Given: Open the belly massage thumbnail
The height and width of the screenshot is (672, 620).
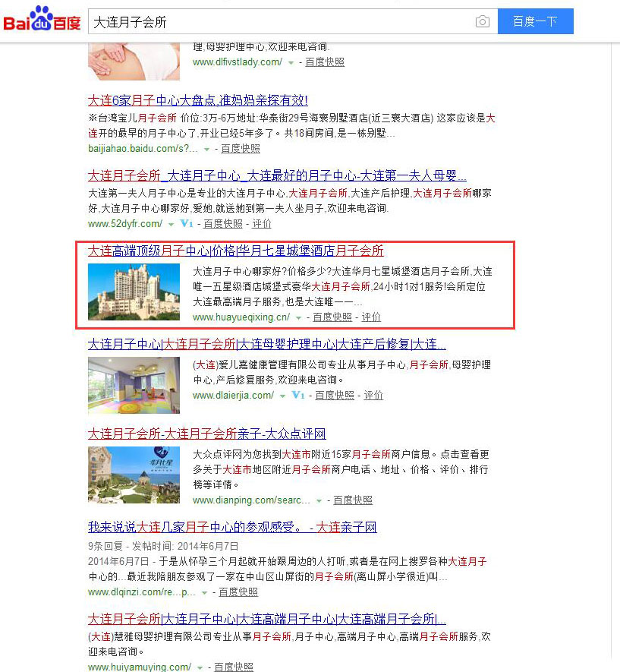Looking at the screenshot, I should 134,62.
